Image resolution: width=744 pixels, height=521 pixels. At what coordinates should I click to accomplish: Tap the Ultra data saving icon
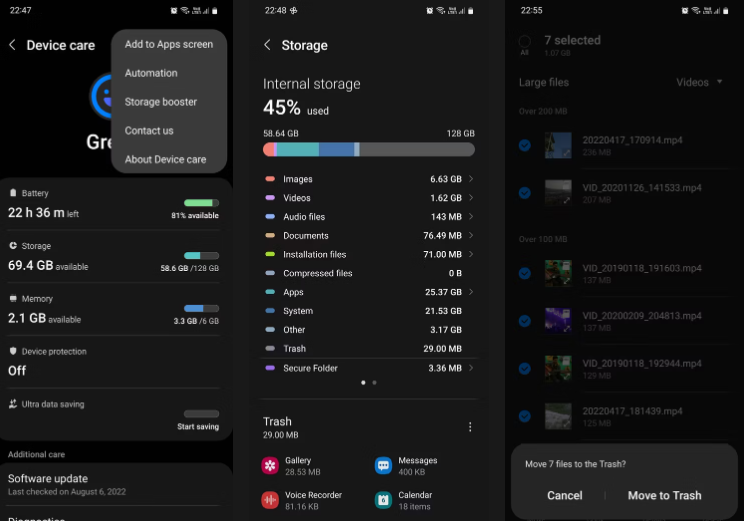coord(13,404)
